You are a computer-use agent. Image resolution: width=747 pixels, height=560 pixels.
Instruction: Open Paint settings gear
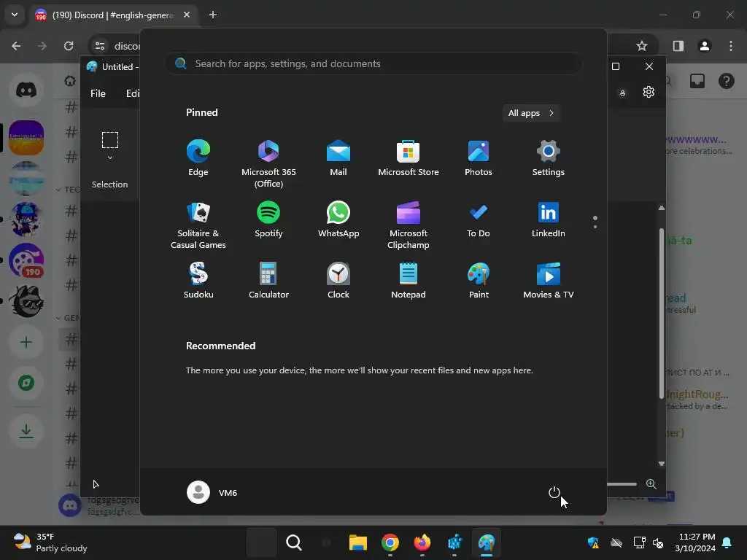[x=649, y=92]
